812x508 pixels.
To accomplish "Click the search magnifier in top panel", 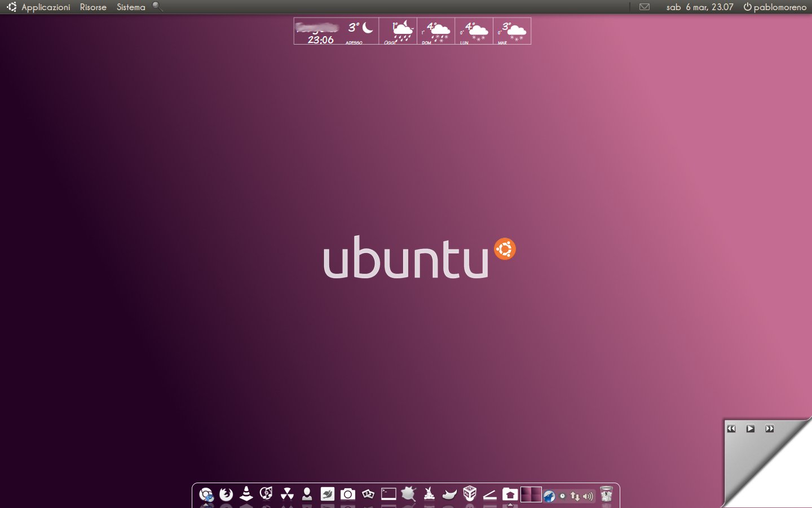I will click(x=157, y=7).
